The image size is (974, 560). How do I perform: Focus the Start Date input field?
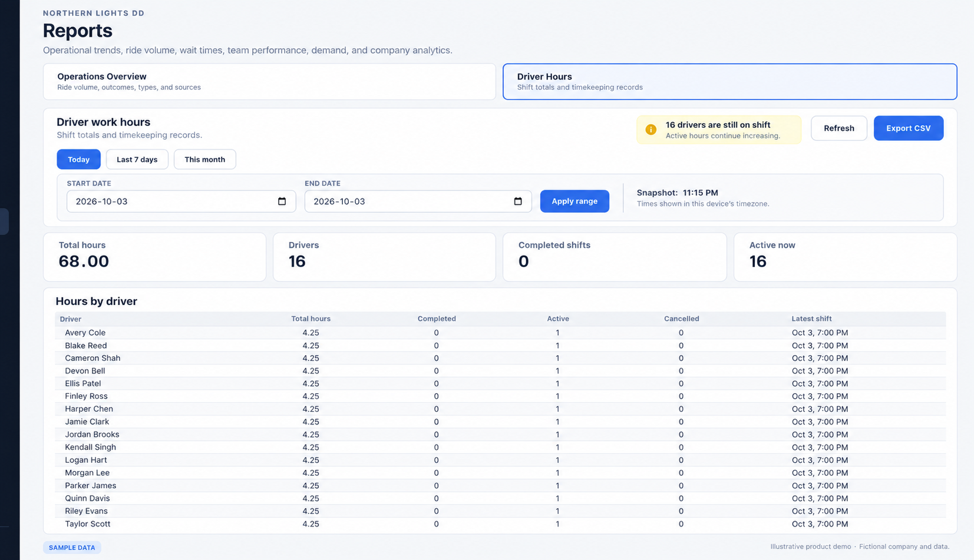coord(181,201)
